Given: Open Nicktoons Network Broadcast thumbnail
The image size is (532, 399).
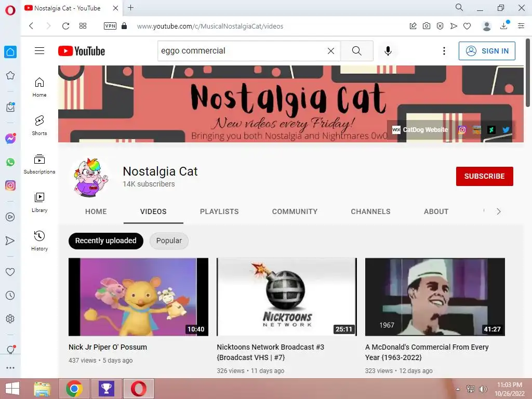Looking at the screenshot, I should pyautogui.click(x=287, y=297).
